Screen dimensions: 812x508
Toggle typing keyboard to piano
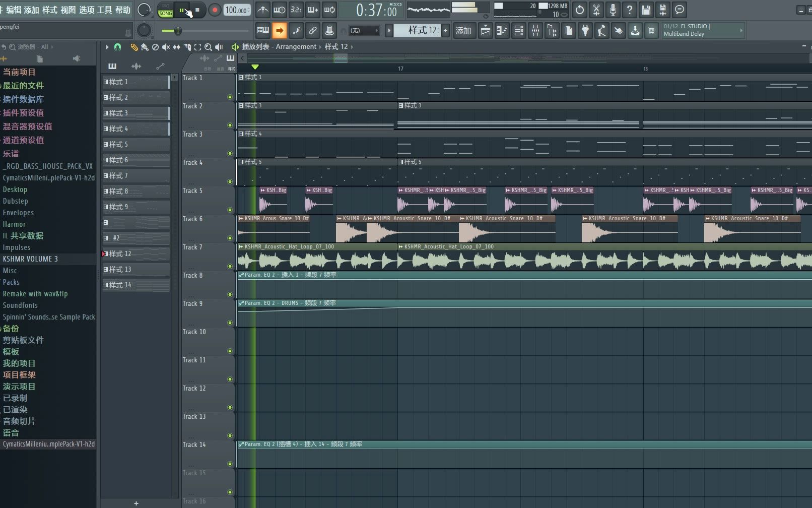pyautogui.click(x=263, y=31)
